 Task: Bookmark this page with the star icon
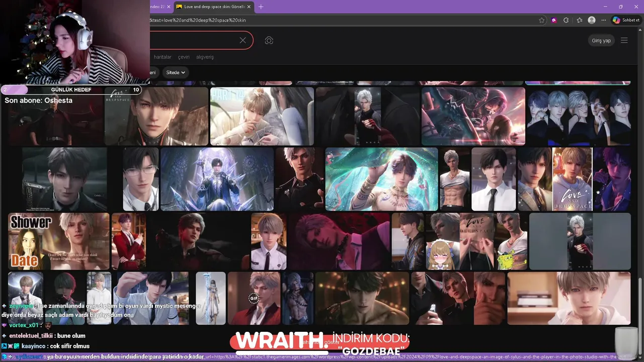[x=541, y=20]
